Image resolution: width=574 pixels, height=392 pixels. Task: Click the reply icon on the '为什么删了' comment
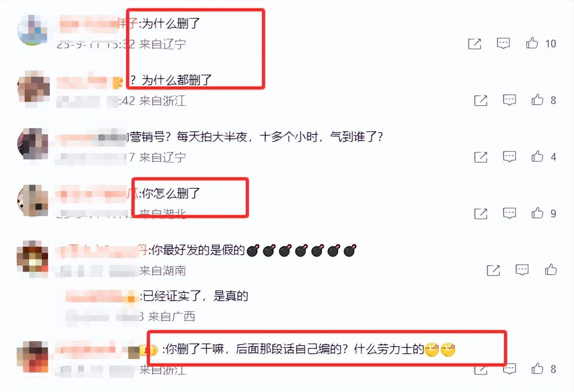[x=503, y=43]
